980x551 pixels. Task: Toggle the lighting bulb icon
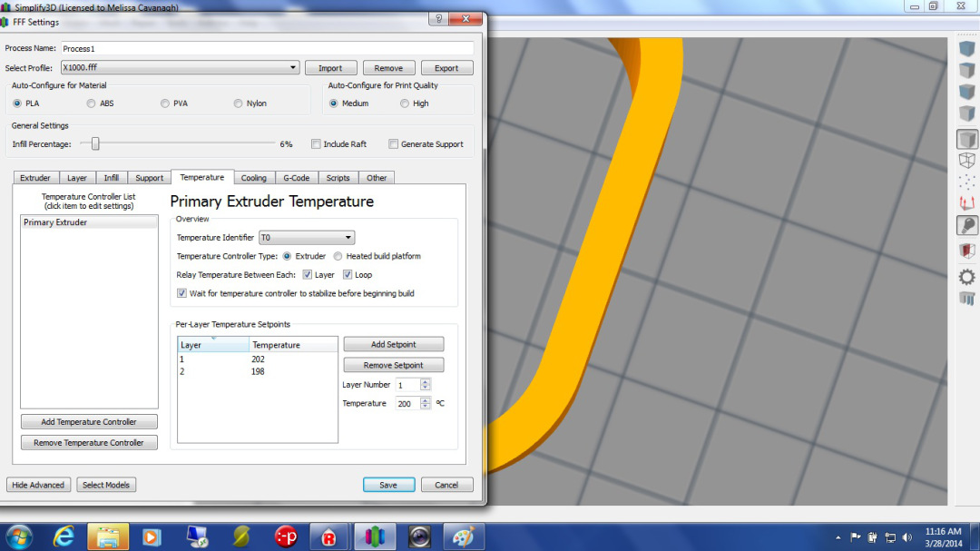[967, 226]
